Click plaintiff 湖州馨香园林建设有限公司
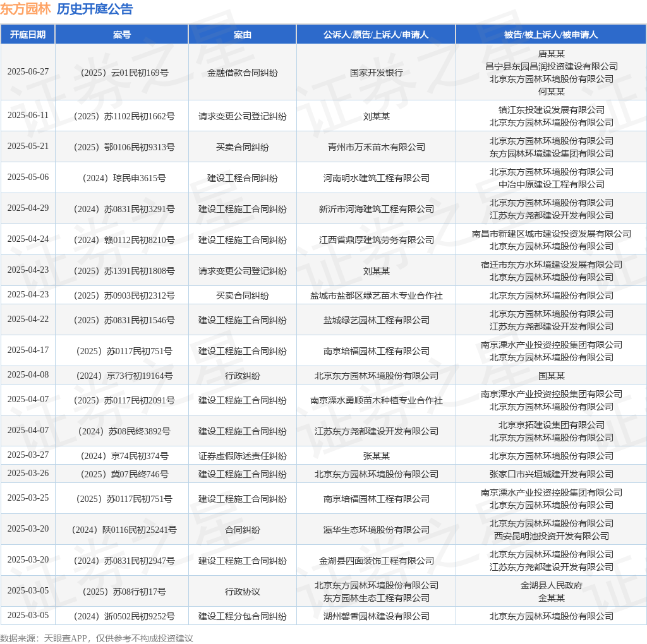The height and width of the screenshot is (644, 647). click(x=377, y=616)
